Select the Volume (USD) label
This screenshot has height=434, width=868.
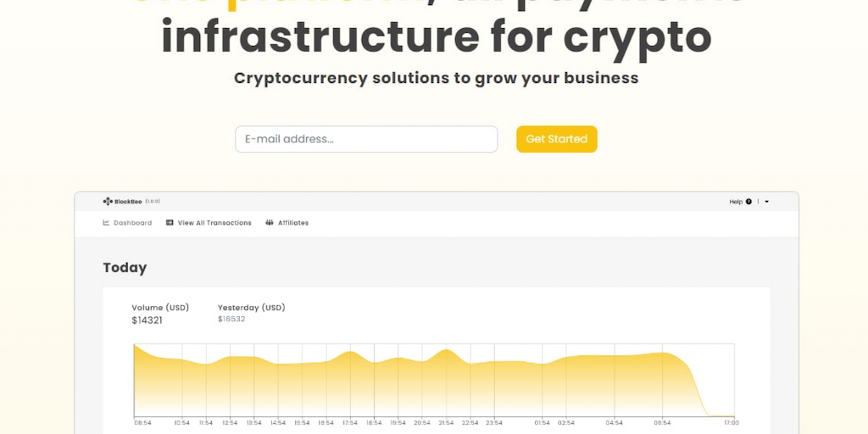coord(160,308)
